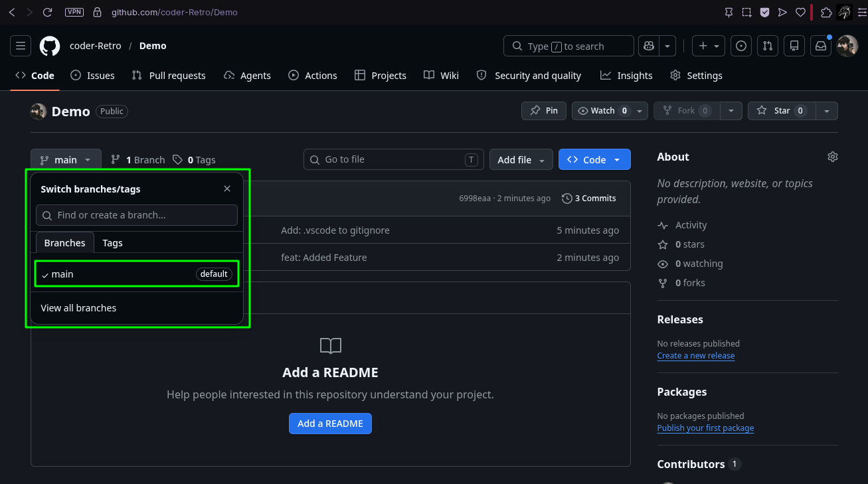
Task: Open the notifications inbox icon
Action: (x=821, y=46)
